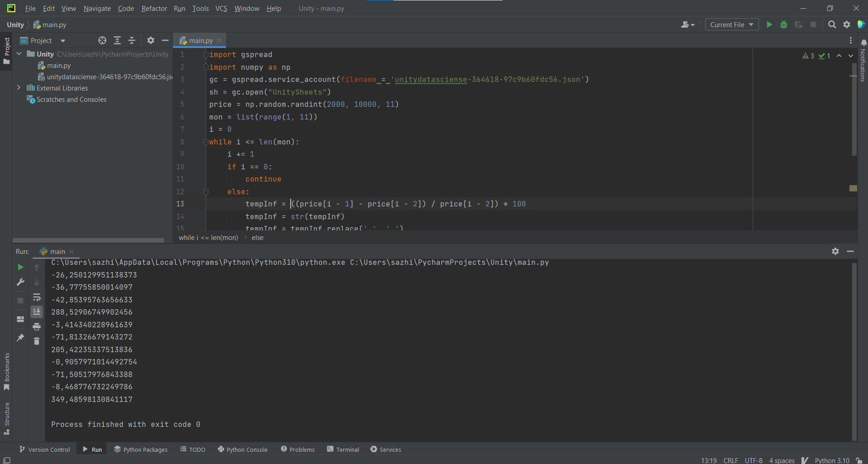Toggle tool window bars icon in status bar
The image size is (868, 464).
coord(7,460)
